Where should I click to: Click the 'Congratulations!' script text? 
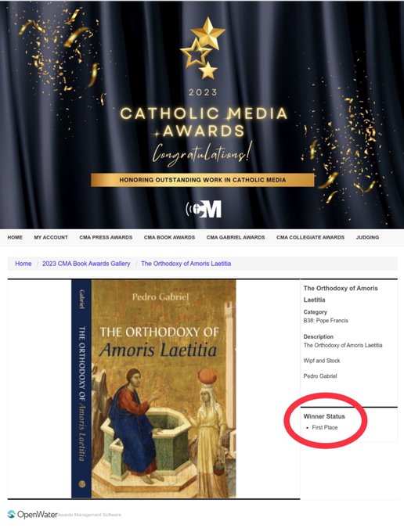203,153
